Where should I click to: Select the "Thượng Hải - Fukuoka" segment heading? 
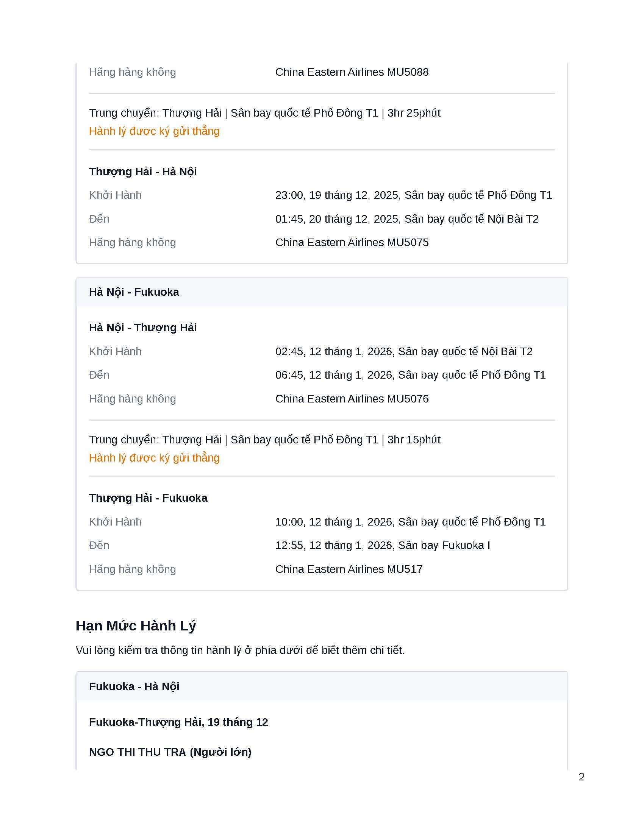point(148,498)
